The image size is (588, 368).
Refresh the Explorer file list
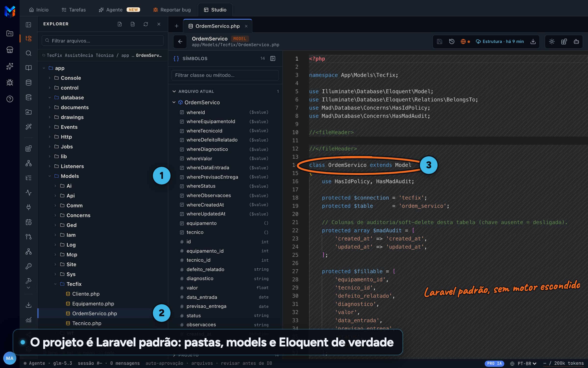(x=146, y=24)
